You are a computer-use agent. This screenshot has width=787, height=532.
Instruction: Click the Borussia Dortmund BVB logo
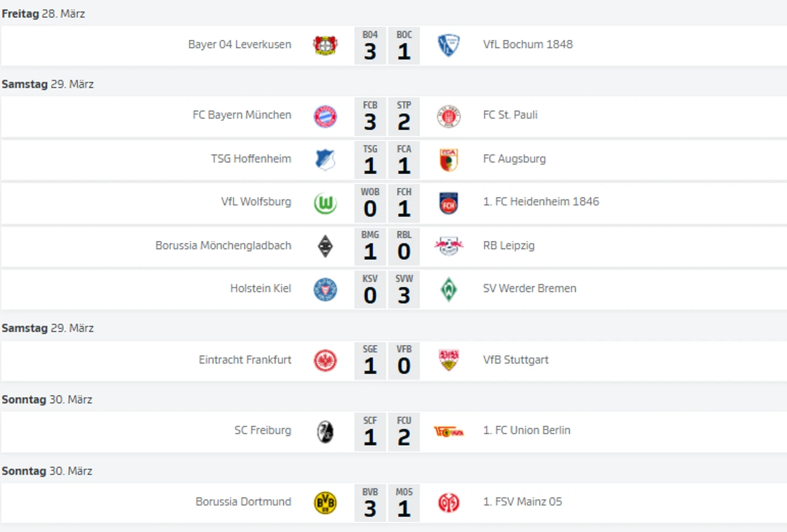(x=325, y=503)
